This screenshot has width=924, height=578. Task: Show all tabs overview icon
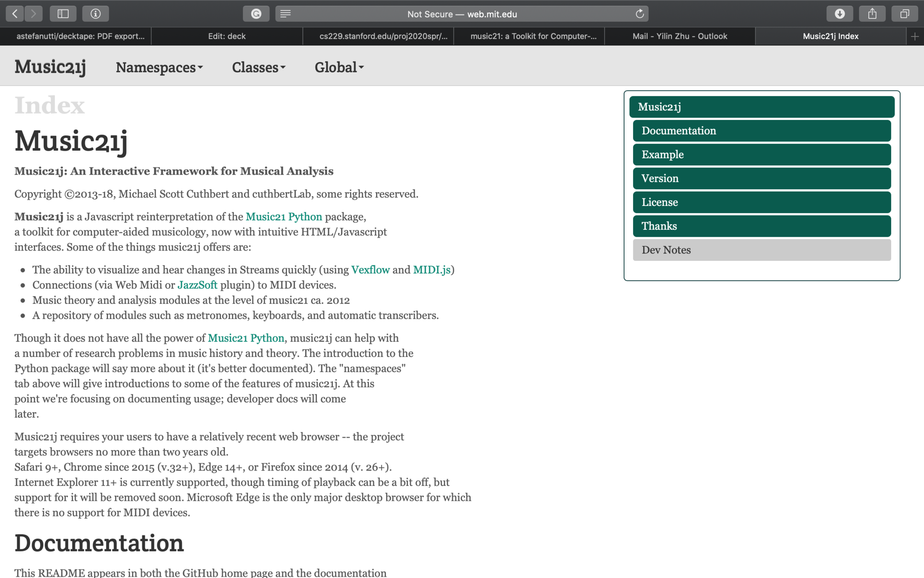coord(904,14)
